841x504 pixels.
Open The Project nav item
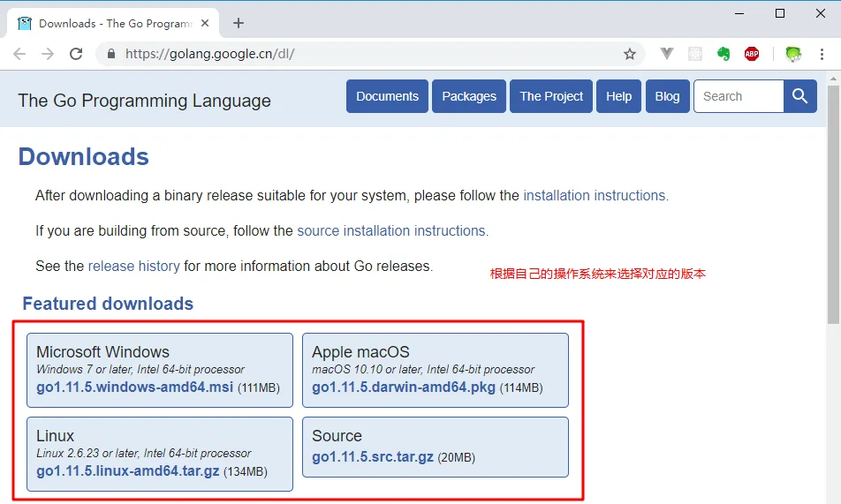point(551,96)
